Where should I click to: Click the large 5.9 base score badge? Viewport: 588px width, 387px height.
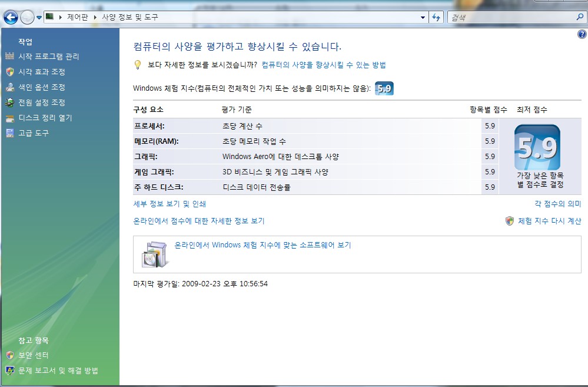coord(537,147)
